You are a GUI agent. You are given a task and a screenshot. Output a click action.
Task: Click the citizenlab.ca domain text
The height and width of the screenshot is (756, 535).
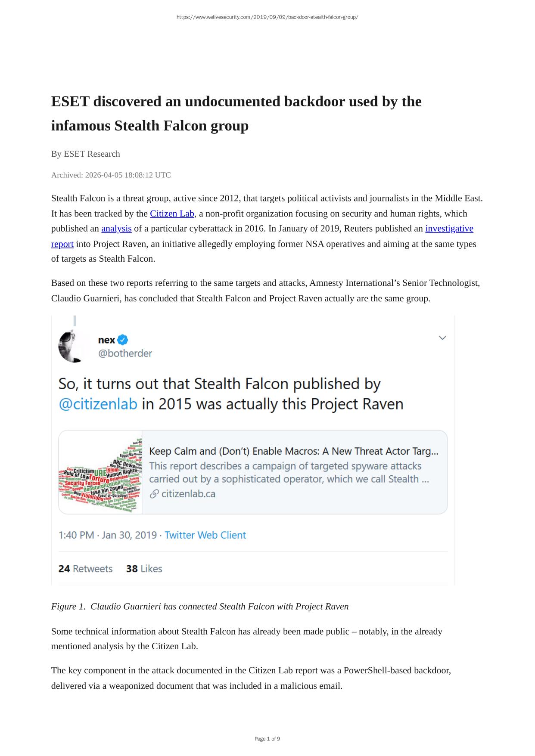pos(188,494)
